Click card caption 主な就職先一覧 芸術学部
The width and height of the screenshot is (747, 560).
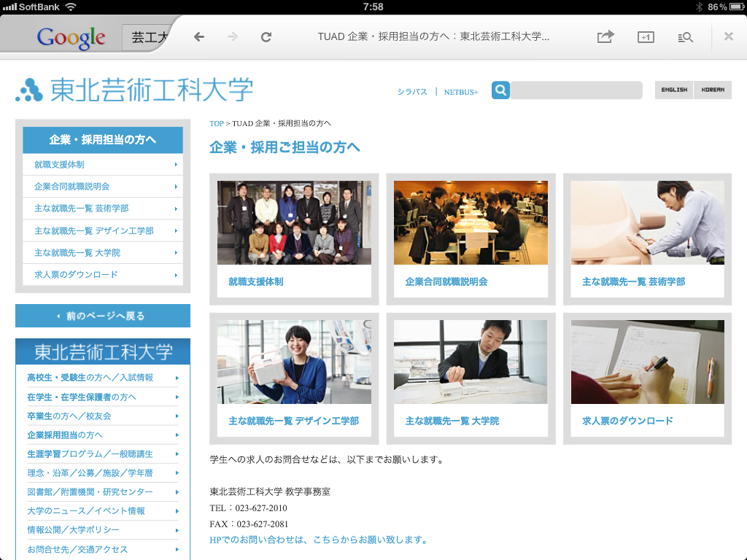[x=634, y=281]
